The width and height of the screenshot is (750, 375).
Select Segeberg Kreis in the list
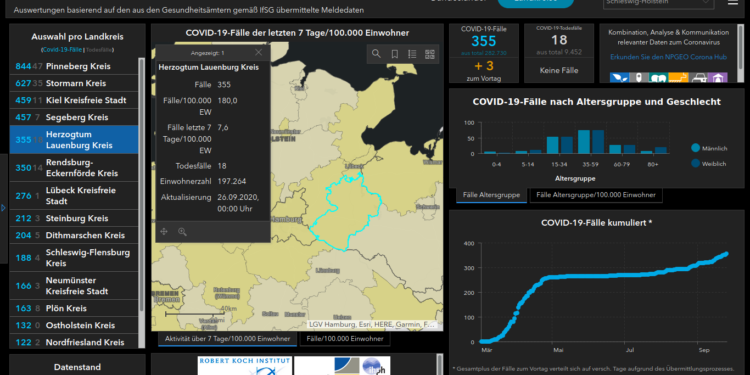tap(74, 117)
